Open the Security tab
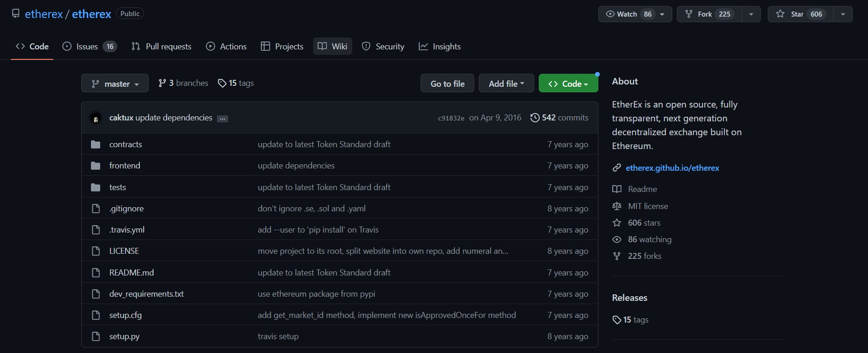 (x=383, y=46)
